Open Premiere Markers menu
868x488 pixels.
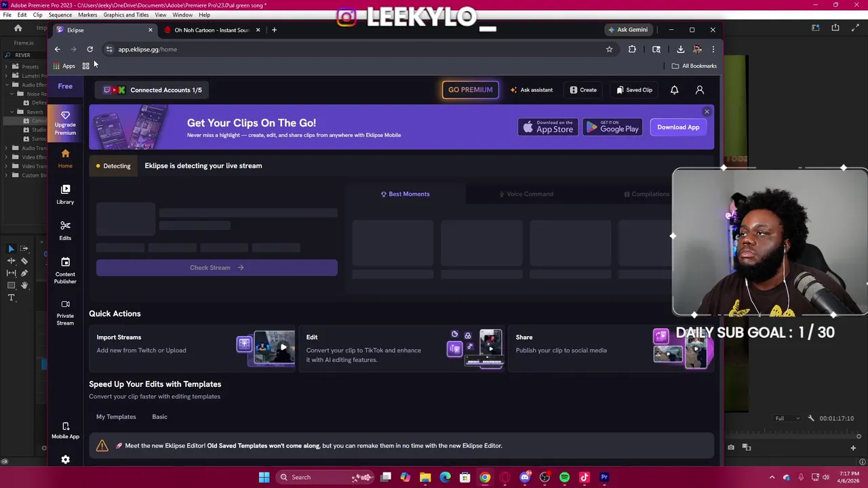(x=87, y=15)
